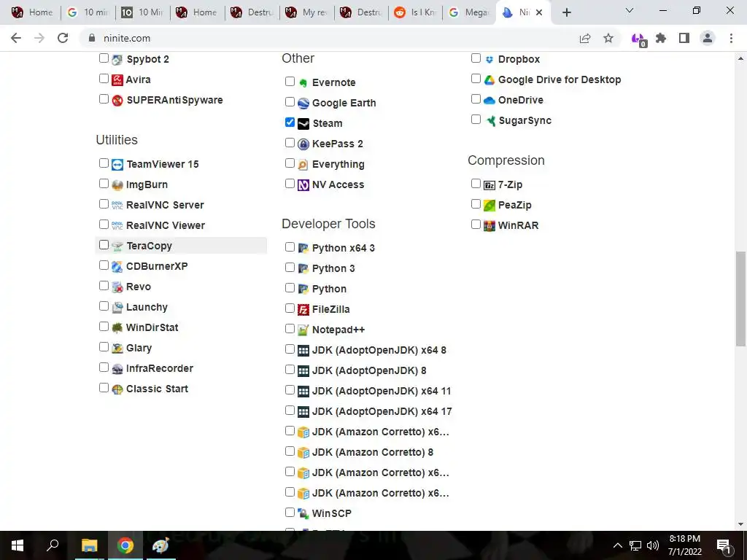Click the Chrome extensions puzzle icon
Viewport: 747px width, 560px height.
[661, 38]
